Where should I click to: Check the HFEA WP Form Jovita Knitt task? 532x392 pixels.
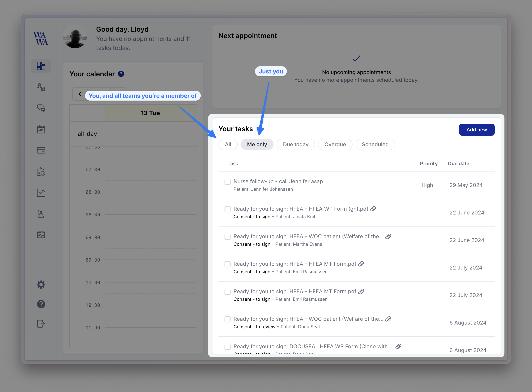point(228,209)
